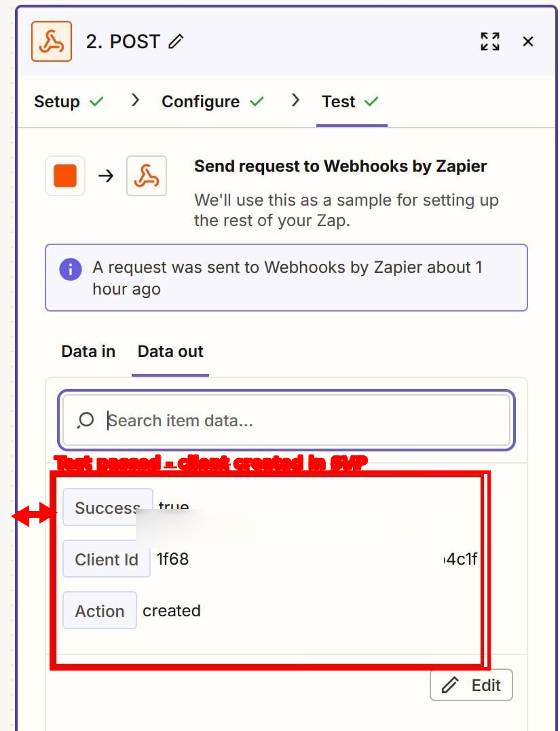Click the Edit button below the results
The image size is (560, 731).
pyautogui.click(x=471, y=685)
